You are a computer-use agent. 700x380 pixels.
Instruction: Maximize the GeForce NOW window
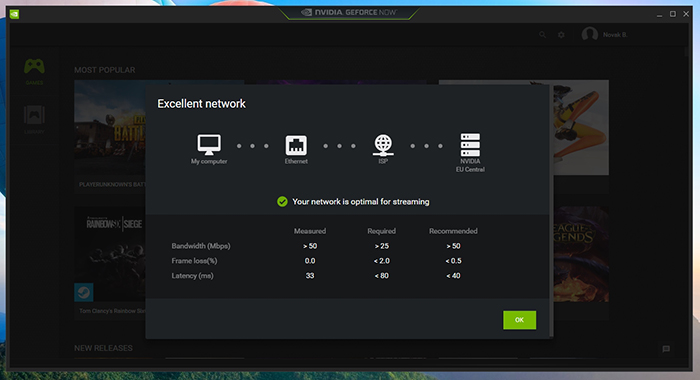(673, 14)
